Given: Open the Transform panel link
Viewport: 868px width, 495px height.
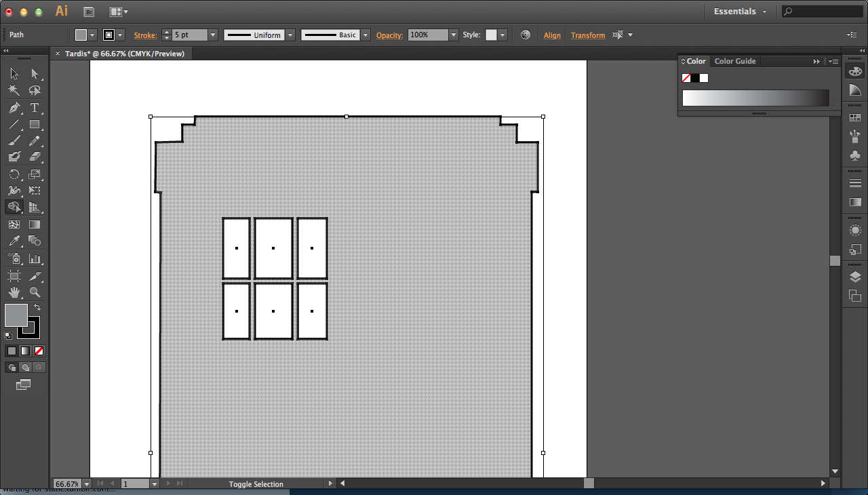Looking at the screenshot, I should coord(588,35).
